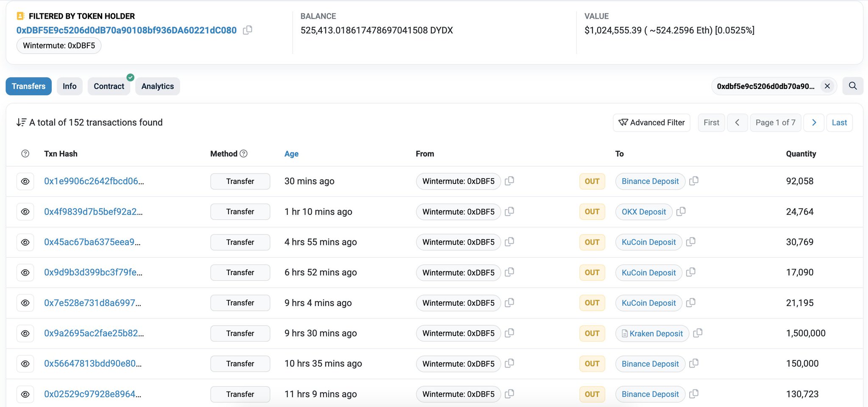The height and width of the screenshot is (407, 868).
Task: Copy the OKX Deposit address
Action: click(x=681, y=212)
